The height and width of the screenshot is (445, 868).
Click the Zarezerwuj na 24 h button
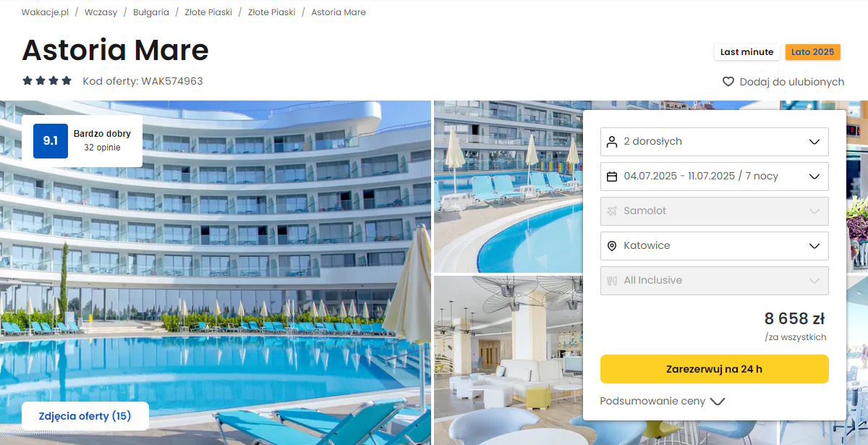pyautogui.click(x=715, y=369)
